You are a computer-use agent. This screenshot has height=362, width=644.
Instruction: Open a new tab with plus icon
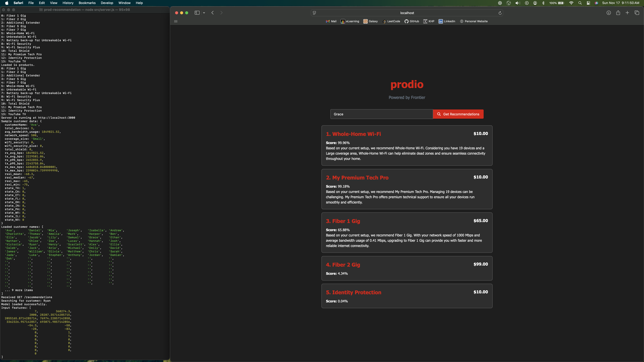coord(627,13)
